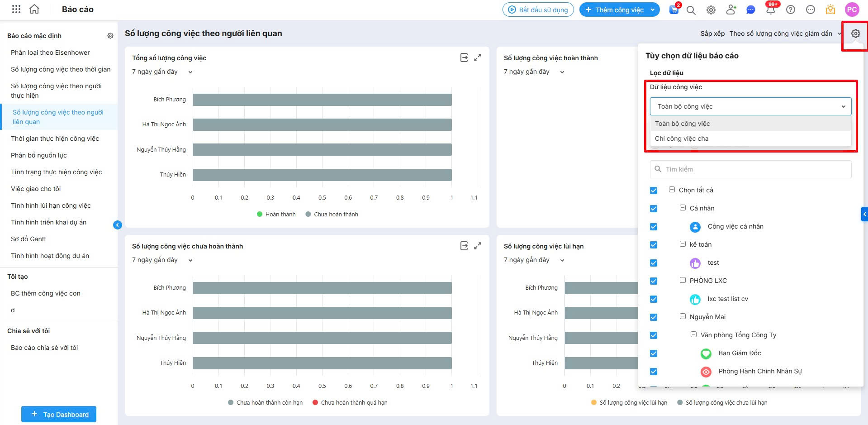Screen dimensions: 868x425
Task: Collapse the left sidebar with blue arrow
Action: coord(118,225)
